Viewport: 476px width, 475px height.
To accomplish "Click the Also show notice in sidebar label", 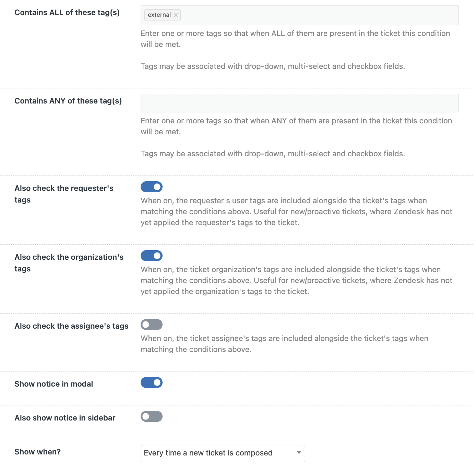I will (x=65, y=418).
